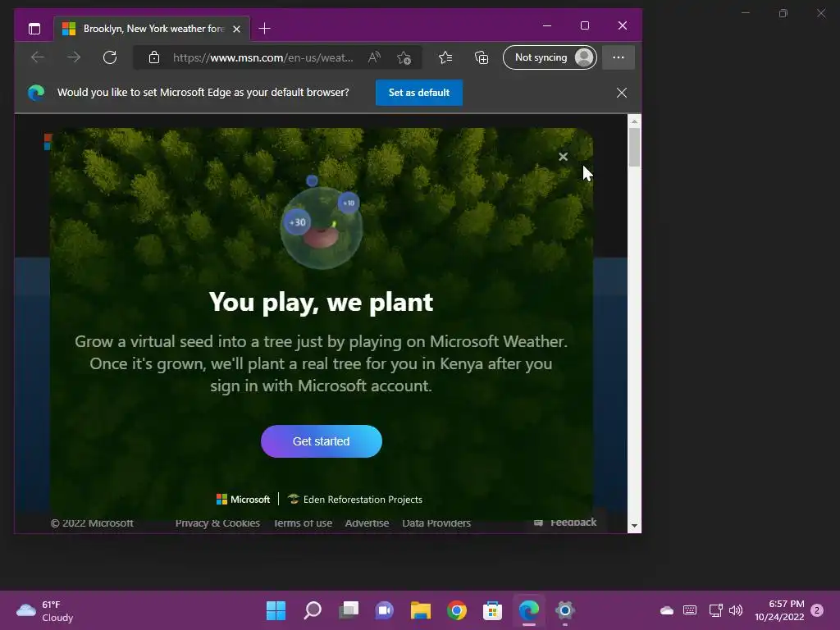The image size is (840, 630).
Task: Open the Favorites list icon
Action: 445,57
